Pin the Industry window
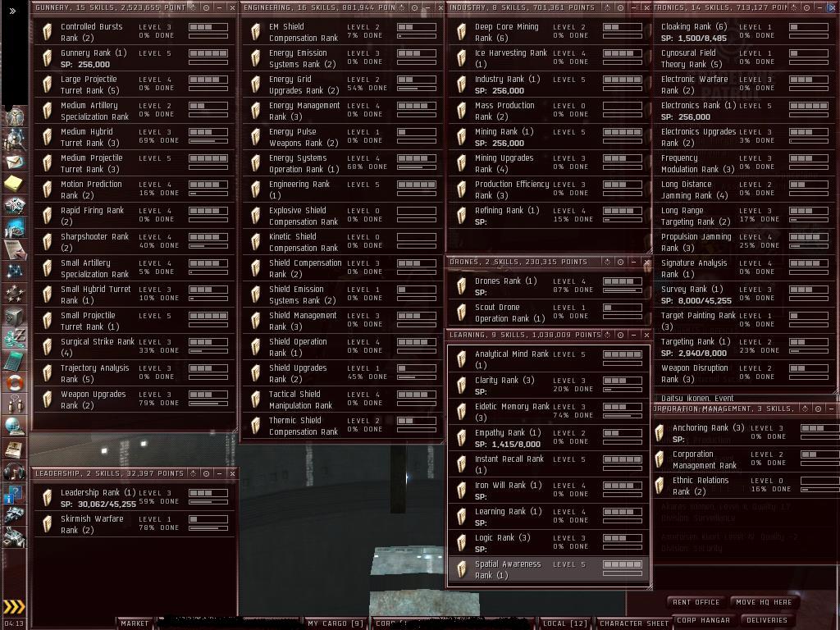840x630 pixels. [608, 7]
